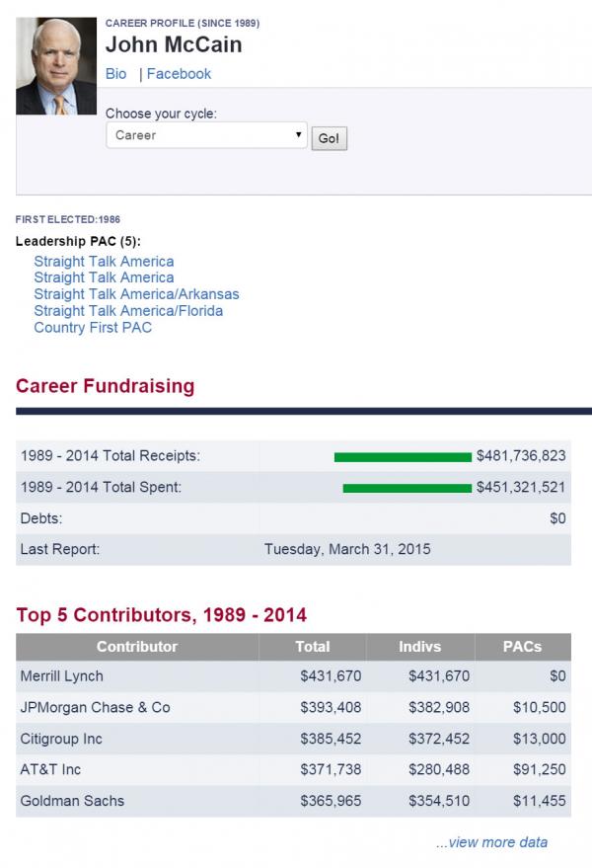Open Straight Talk America/Arkansas PAC link
The height and width of the screenshot is (868, 592).
click(137, 294)
